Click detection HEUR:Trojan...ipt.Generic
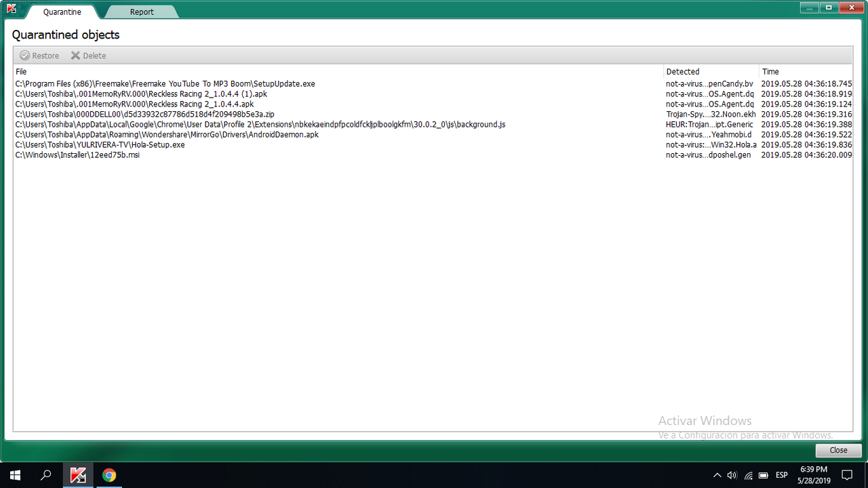Screen dimensions: 868x488 (x=709, y=125)
